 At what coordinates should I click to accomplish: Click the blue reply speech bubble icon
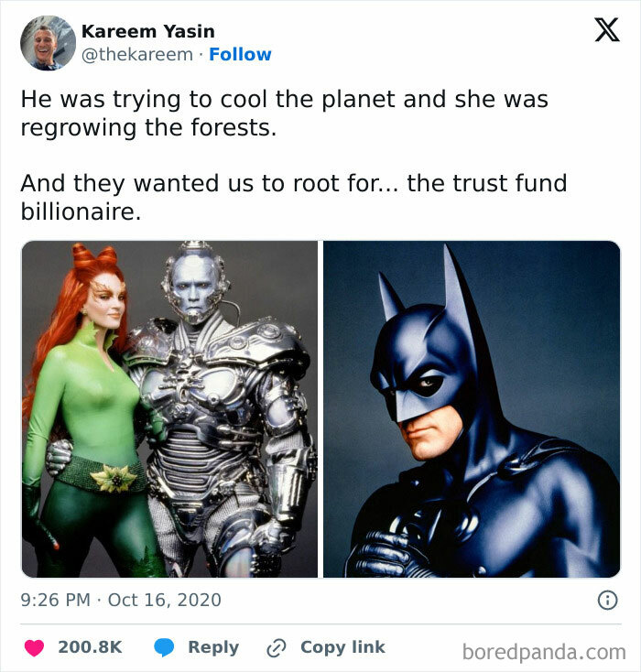(165, 647)
